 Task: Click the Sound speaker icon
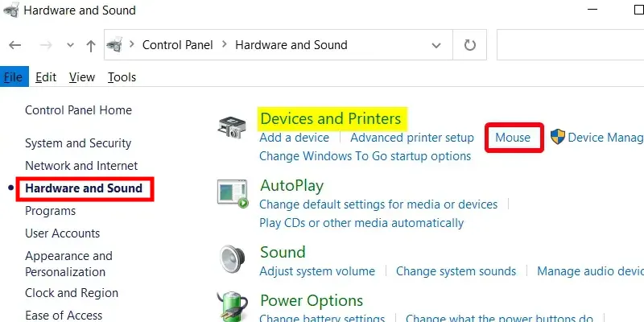[x=233, y=259]
